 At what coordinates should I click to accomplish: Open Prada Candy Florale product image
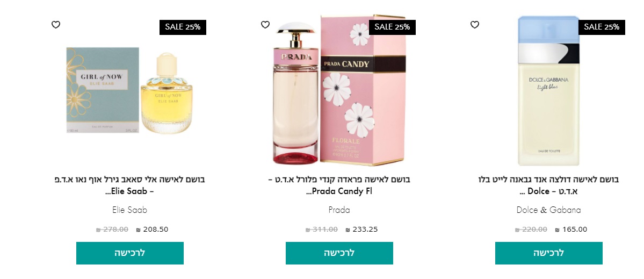(x=339, y=90)
